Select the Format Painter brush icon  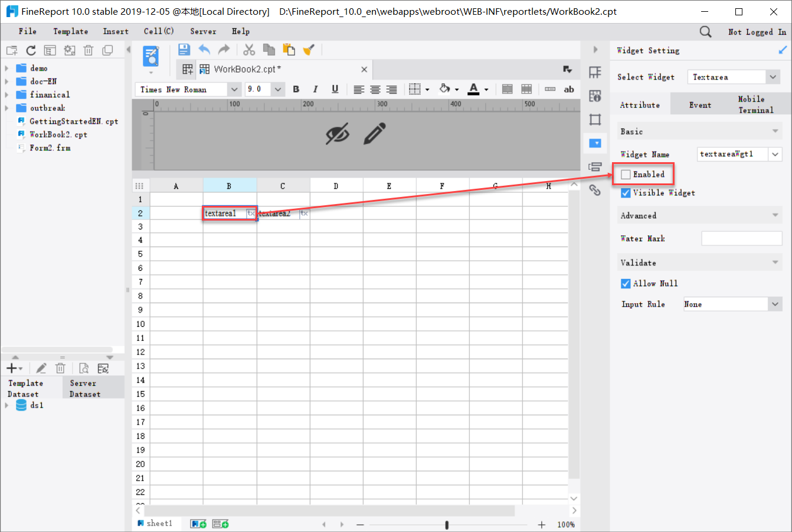coord(308,50)
